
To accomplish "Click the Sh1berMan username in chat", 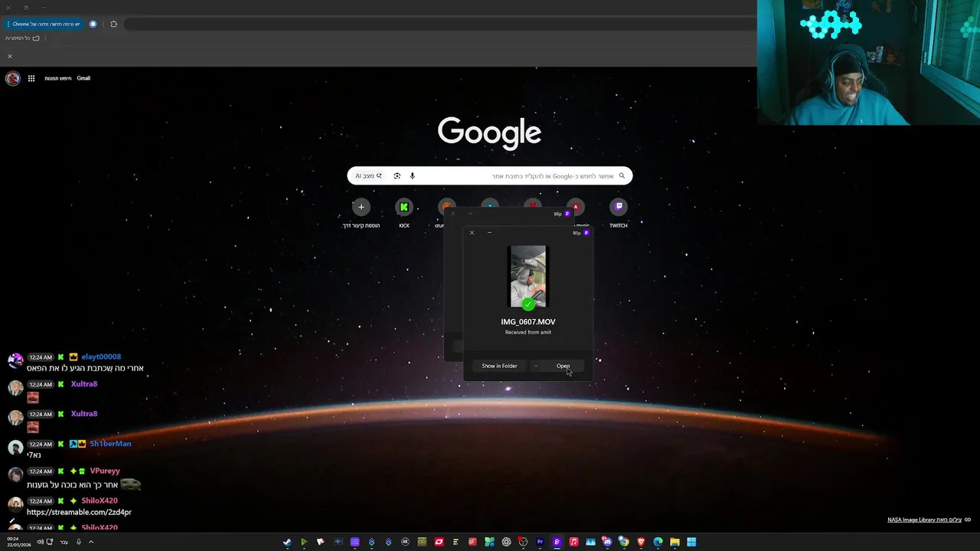I will tap(110, 444).
